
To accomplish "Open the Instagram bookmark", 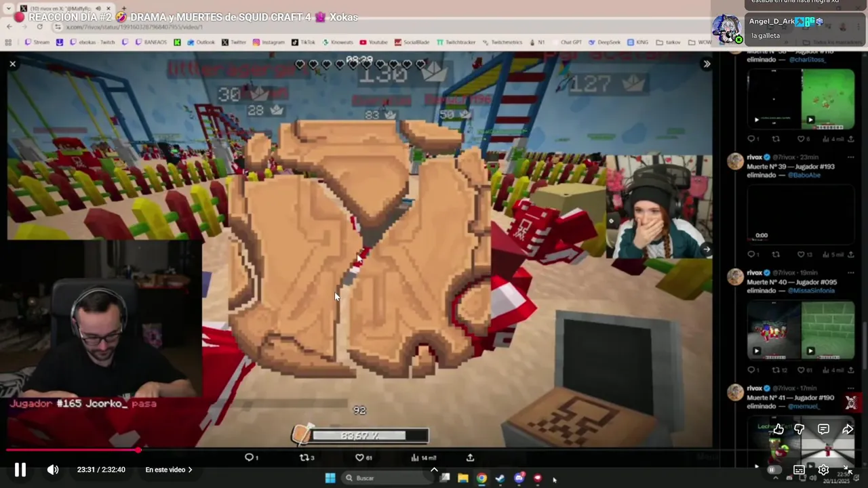I will click(x=269, y=42).
